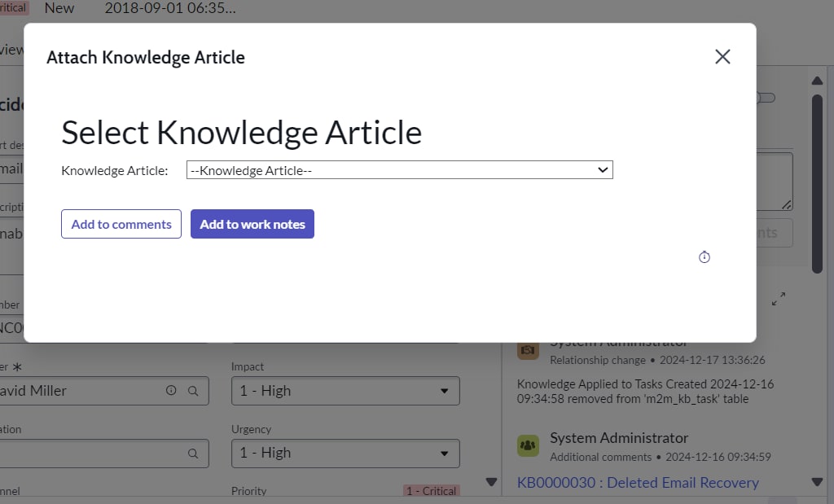Click Select Knowledge Article heading
Viewport: 834px width, 504px height.
click(241, 133)
